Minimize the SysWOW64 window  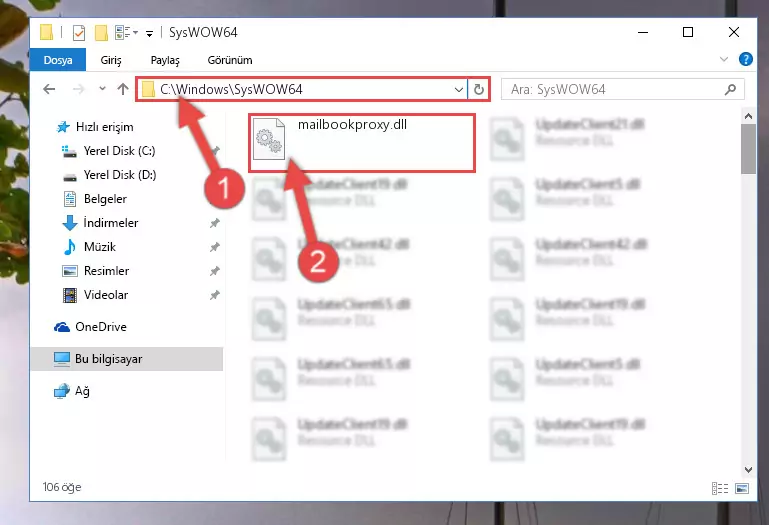[643, 32]
